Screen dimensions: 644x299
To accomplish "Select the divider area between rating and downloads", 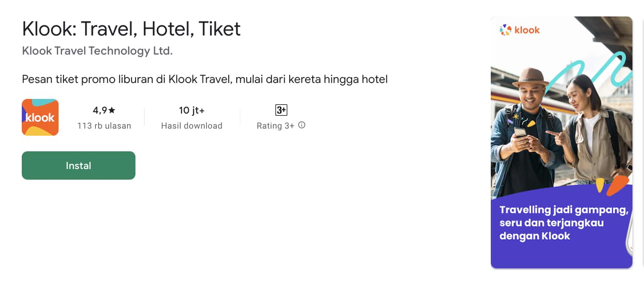I will coord(144,117).
